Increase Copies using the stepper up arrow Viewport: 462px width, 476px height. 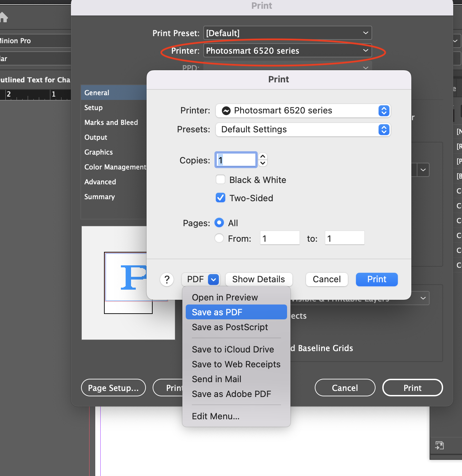tap(262, 157)
